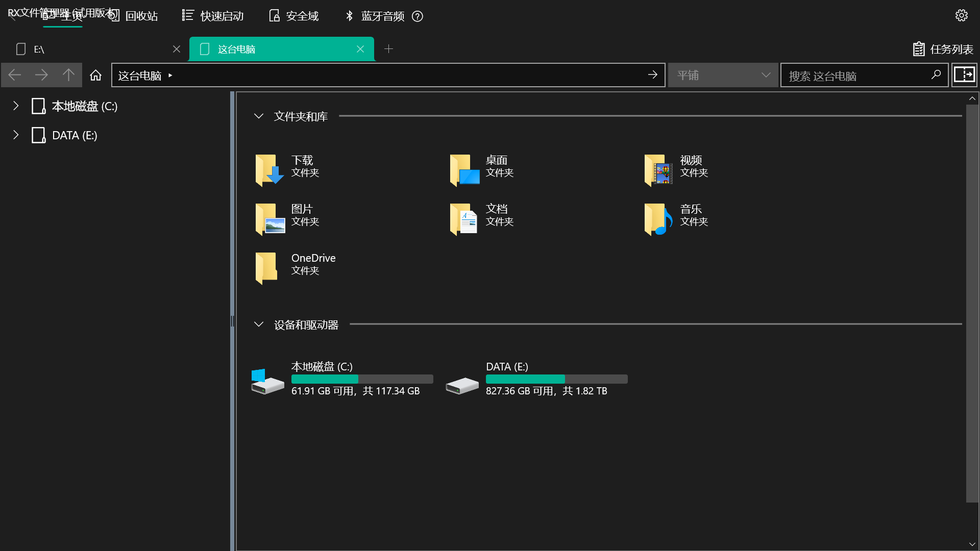Viewport: 980px width, 551px height.
Task: Click the go arrow in address bar
Action: (652, 75)
